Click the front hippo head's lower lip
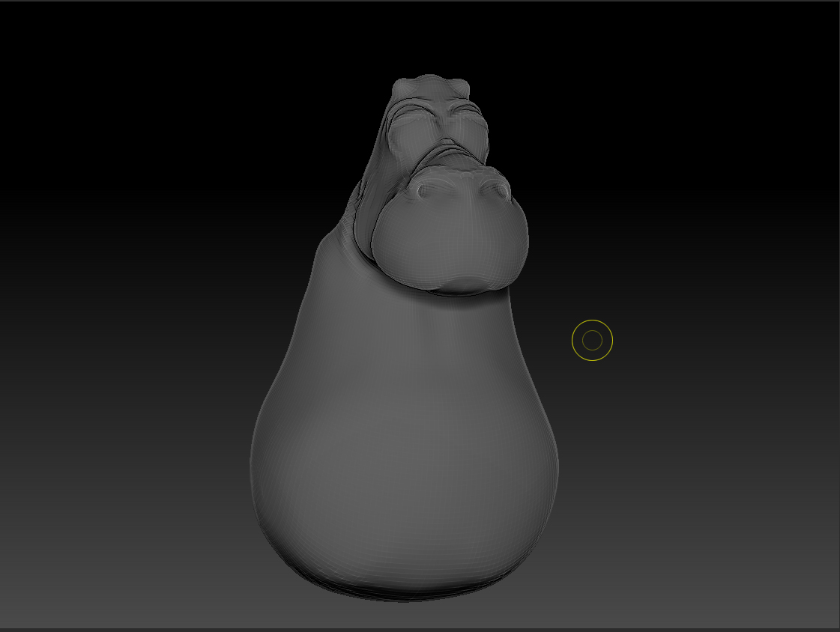The width and height of the screenshot is (840, 632). [459, 286]
